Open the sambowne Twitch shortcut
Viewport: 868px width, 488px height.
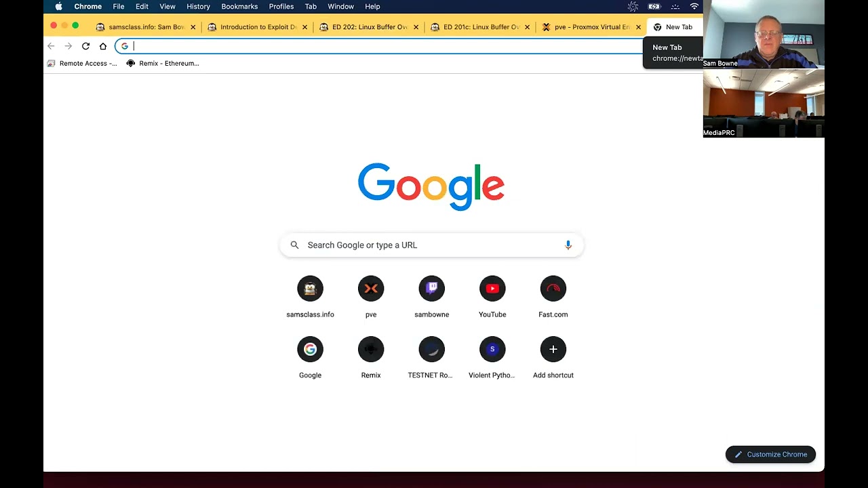click(431, 297)
